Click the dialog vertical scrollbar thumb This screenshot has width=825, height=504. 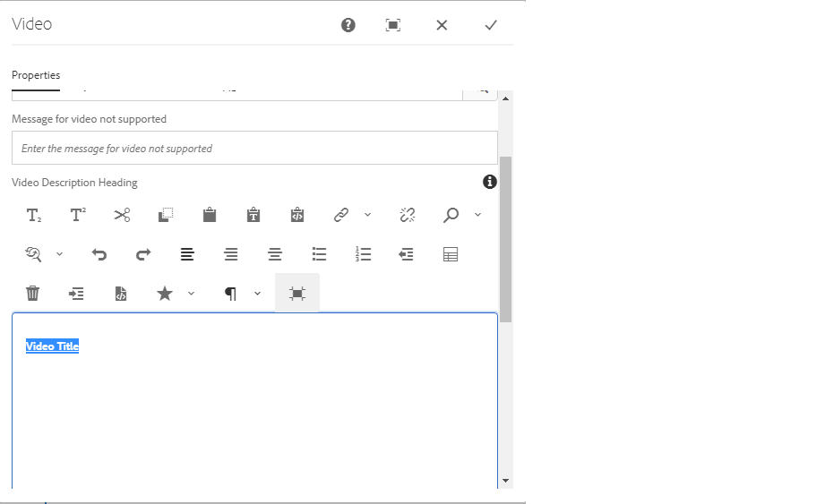point(505,237)
